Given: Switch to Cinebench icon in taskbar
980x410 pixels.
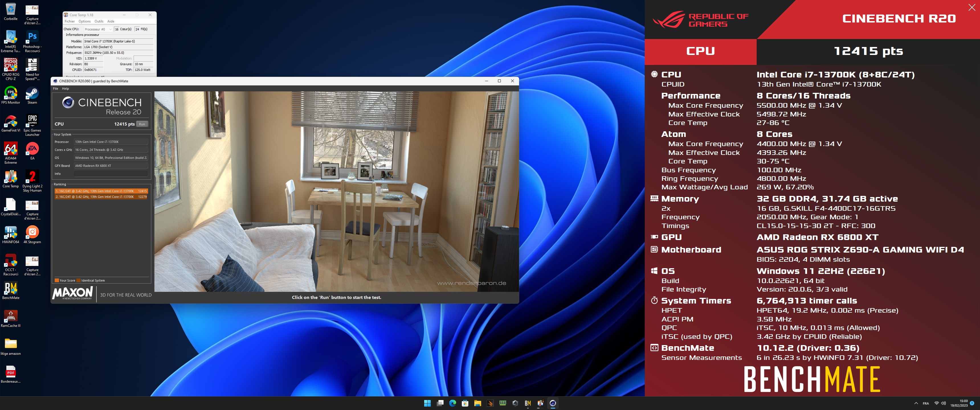Looking at the screenshot, I should pos(553,403).
